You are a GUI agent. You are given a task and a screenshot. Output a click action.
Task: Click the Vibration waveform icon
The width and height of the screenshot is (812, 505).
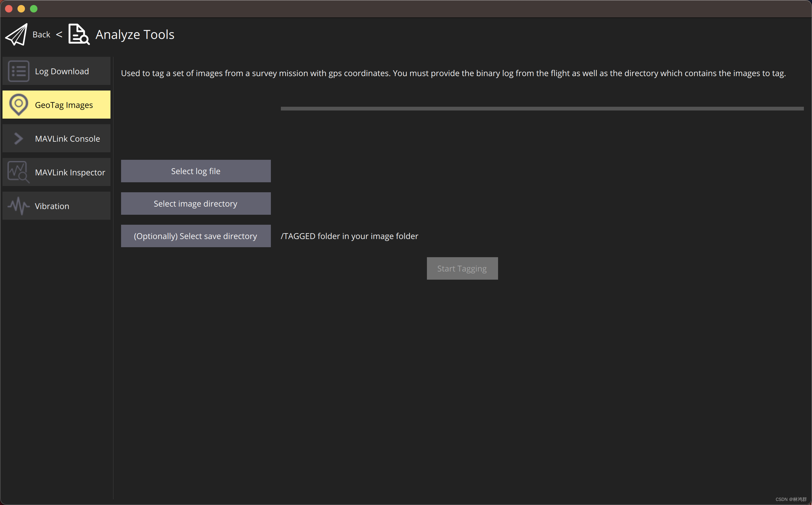[x=18, y=206]
